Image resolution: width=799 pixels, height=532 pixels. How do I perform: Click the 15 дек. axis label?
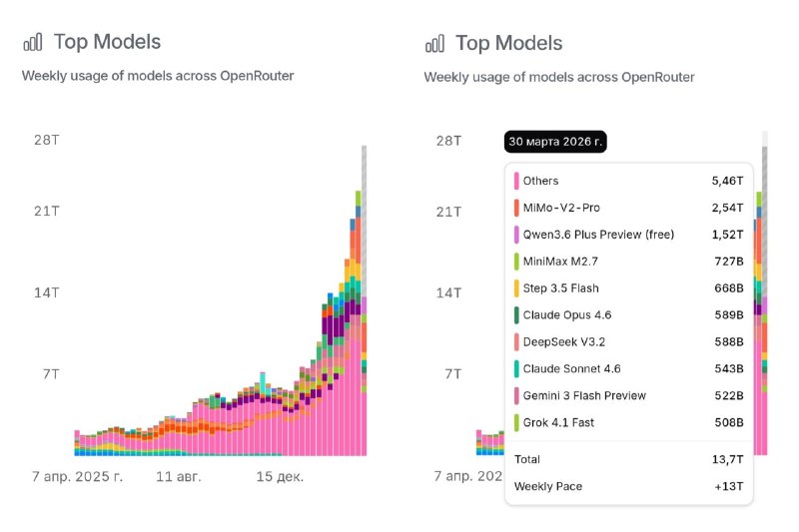click(280, 477)
